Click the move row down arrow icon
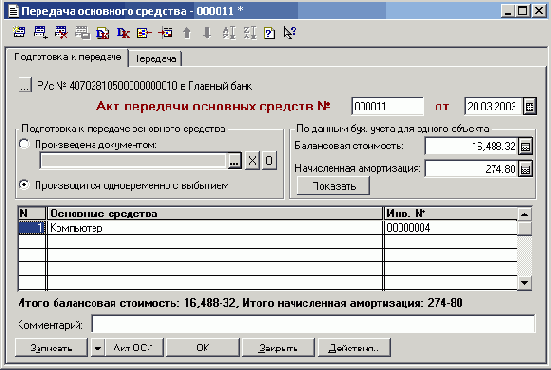Viewport: 551px width, 370px height. (x=207, y=33)
